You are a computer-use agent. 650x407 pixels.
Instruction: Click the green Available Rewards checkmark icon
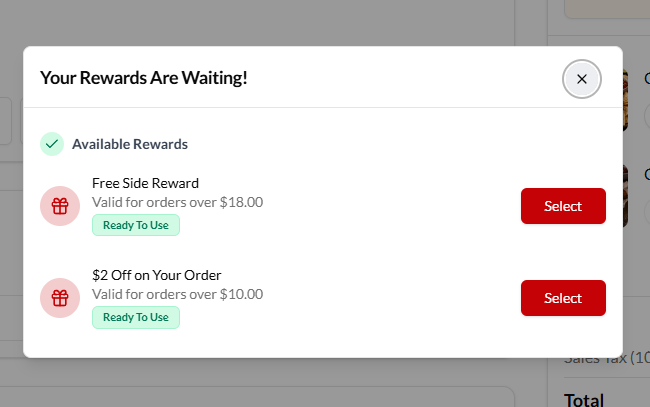click(52, 144)
